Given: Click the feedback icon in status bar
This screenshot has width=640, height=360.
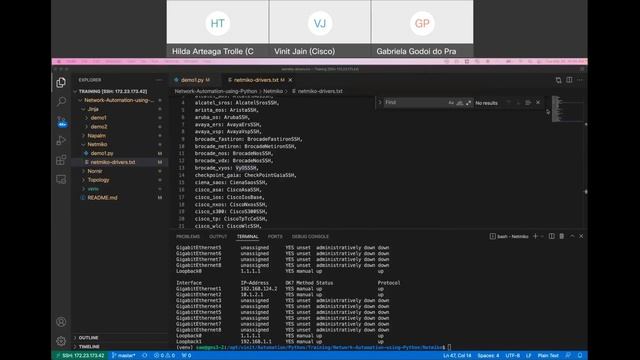Looking at the screenshot, I should point(568,356).
